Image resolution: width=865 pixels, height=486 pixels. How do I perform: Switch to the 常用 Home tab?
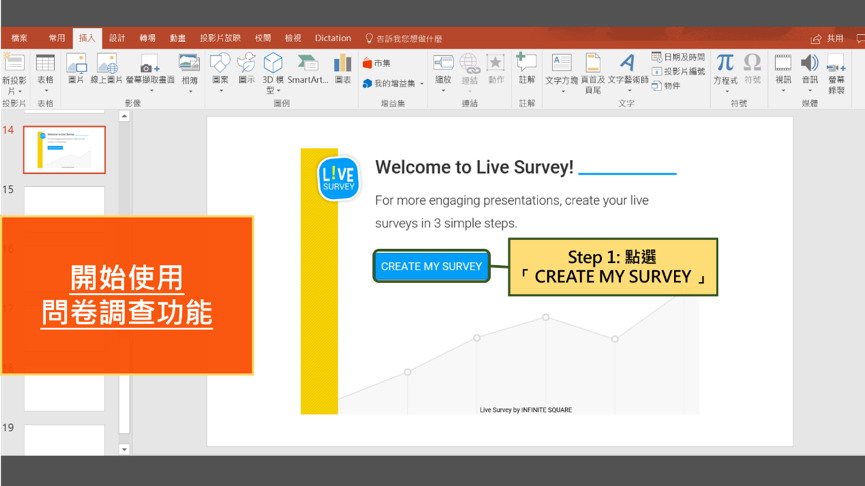[57, 38]
